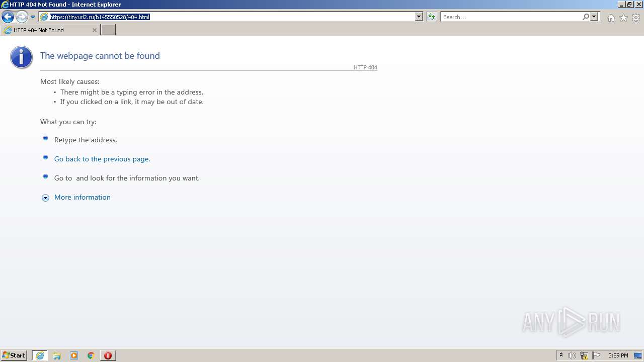Refresh the page with the refresh icon

pos(431,17)
